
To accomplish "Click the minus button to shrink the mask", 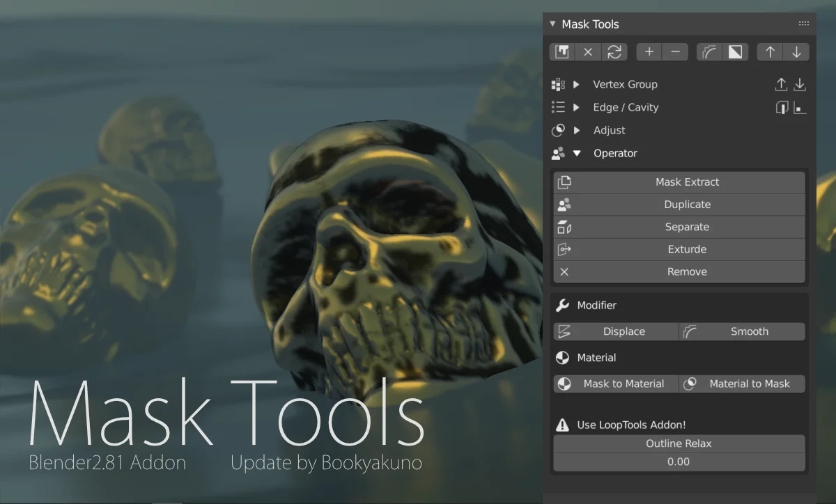I will coord(674,52).
